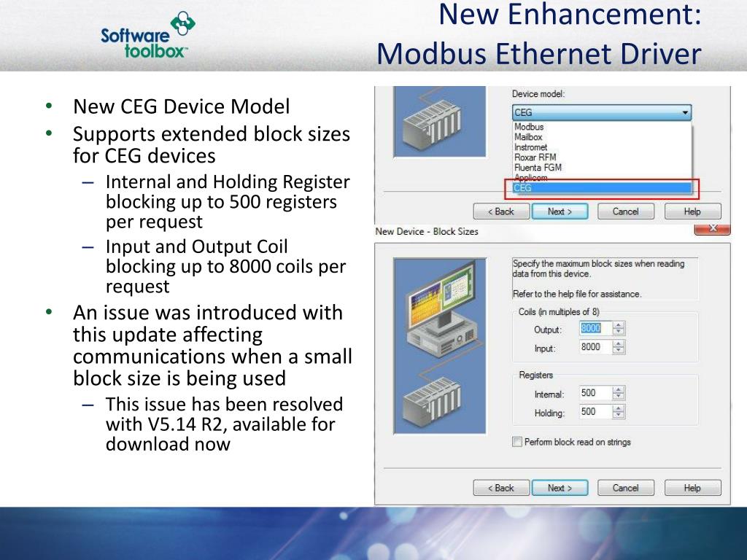Choose Instromet in the device model list

[x=530, y=147]
